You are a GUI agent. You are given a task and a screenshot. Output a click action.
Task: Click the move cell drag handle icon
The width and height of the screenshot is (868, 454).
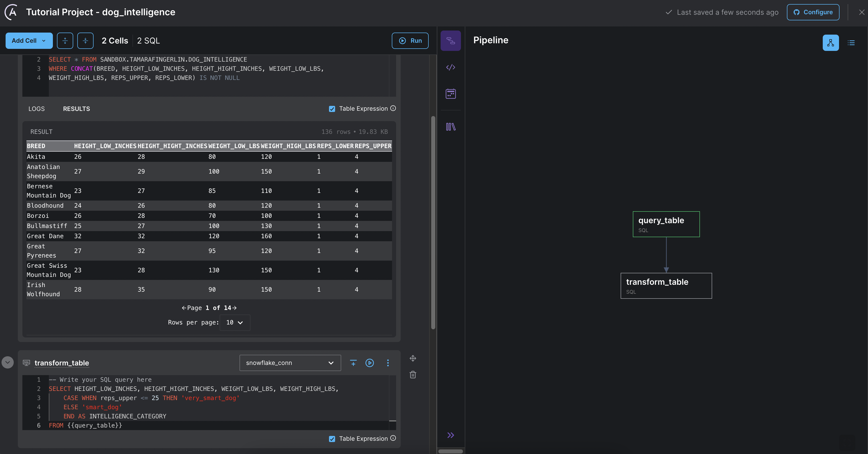(x=413, y=358)
